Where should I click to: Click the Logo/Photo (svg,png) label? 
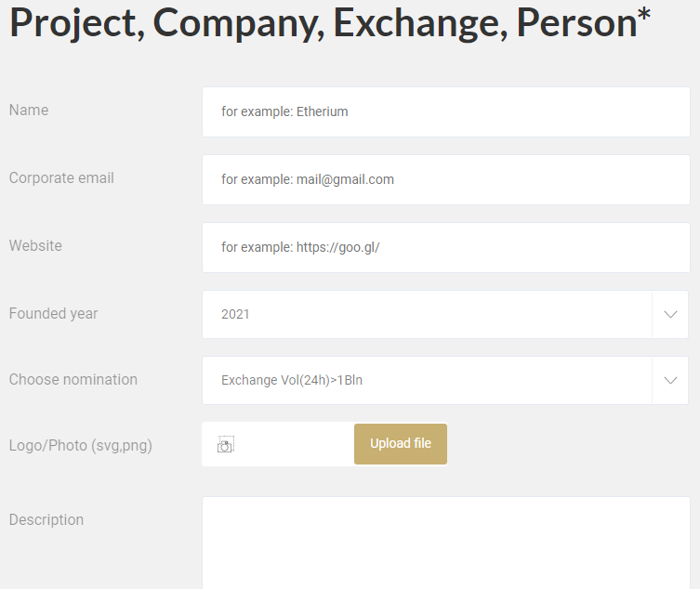tap(80, 445)
